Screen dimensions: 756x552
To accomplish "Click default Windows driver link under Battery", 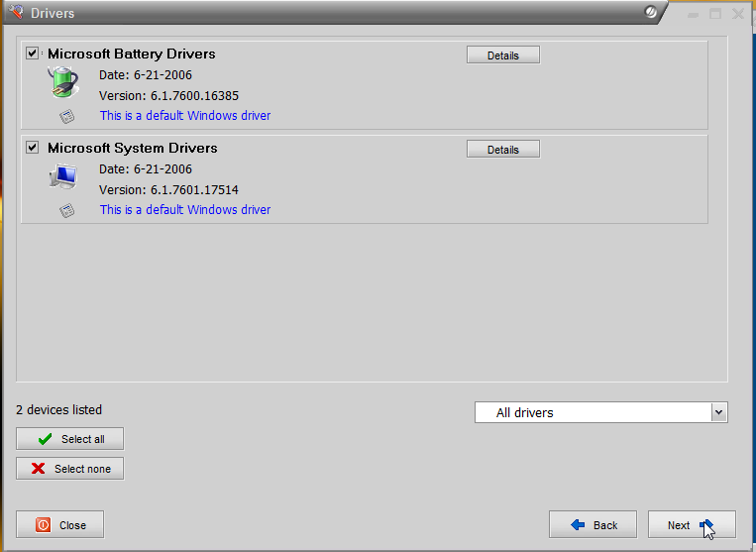I will [x=185, y=116].
